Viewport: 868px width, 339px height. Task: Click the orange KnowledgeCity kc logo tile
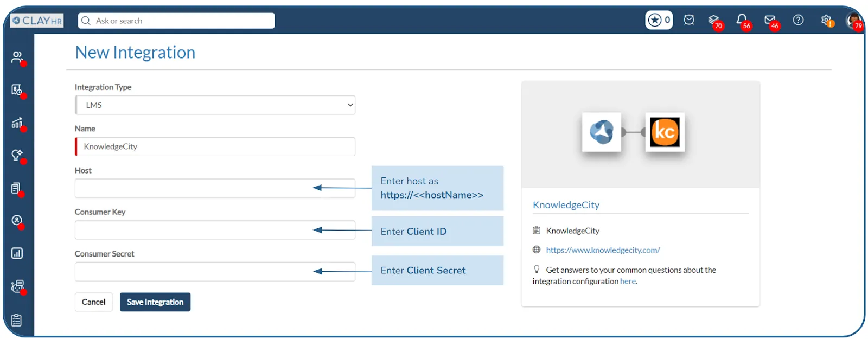[x=665, y=132]
